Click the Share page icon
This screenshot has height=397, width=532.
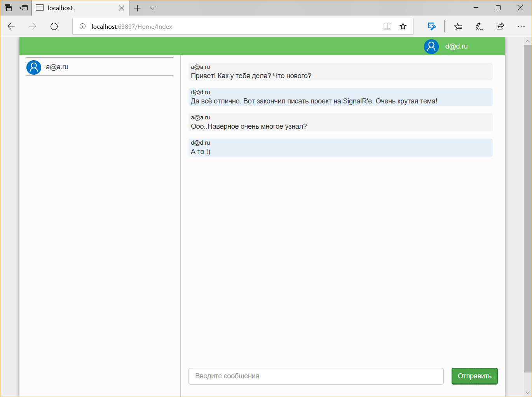click(500, 26)
